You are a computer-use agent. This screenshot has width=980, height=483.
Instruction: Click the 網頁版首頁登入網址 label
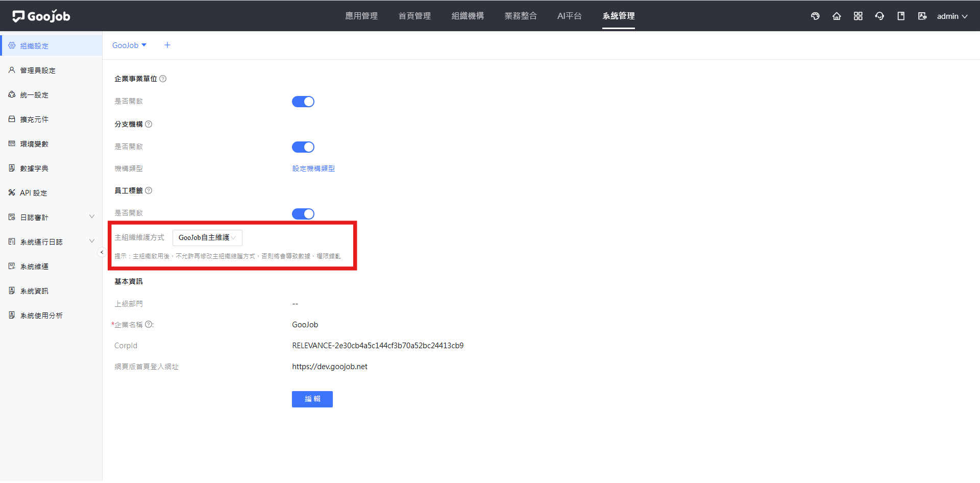[x=146, y=367]
